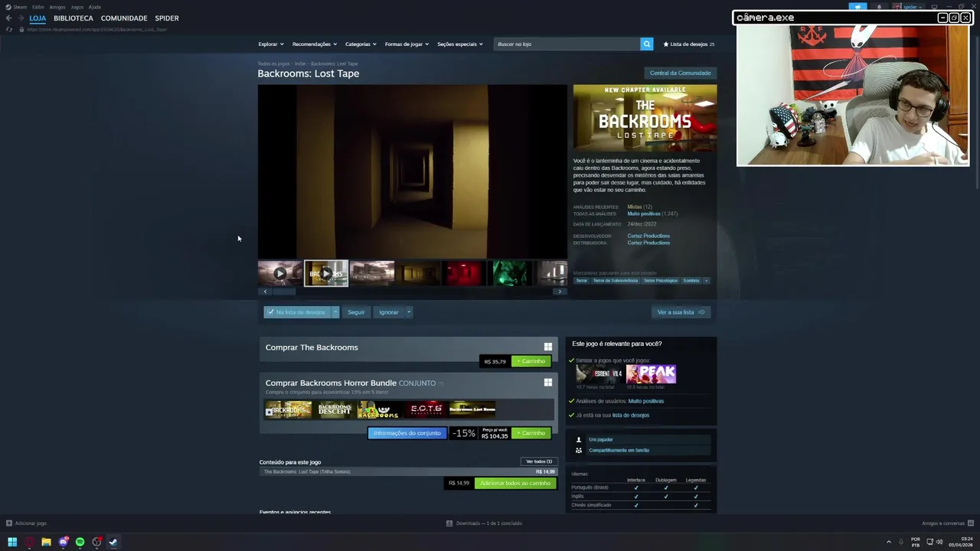Click the Central da Comunidade button
The image size is (980, 551).
[x=680, y=73]
